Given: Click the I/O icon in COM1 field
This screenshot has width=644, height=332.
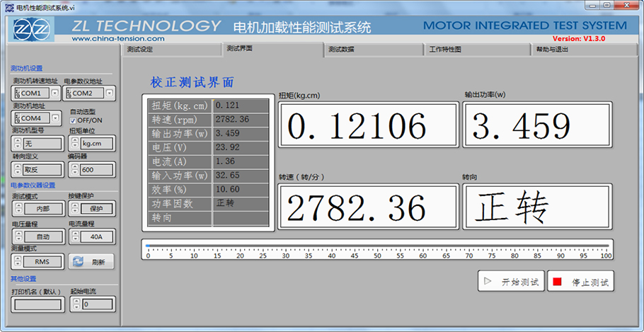Looking at the screenshot, I should [16, 93].
